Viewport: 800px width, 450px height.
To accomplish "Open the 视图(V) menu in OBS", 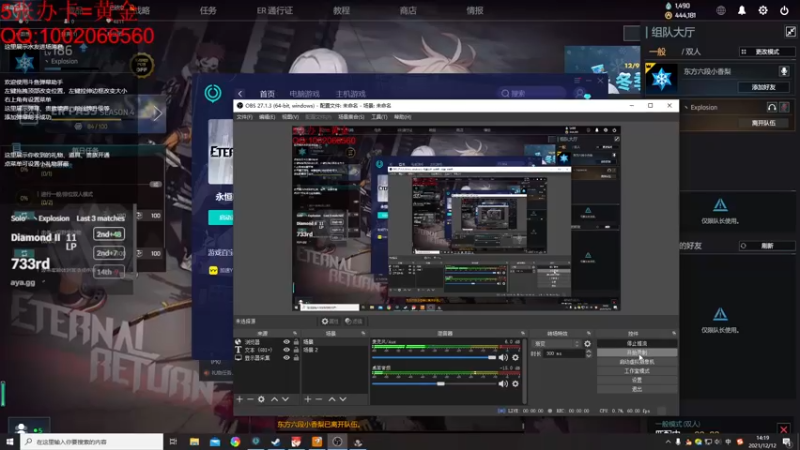I will (290, 117).
